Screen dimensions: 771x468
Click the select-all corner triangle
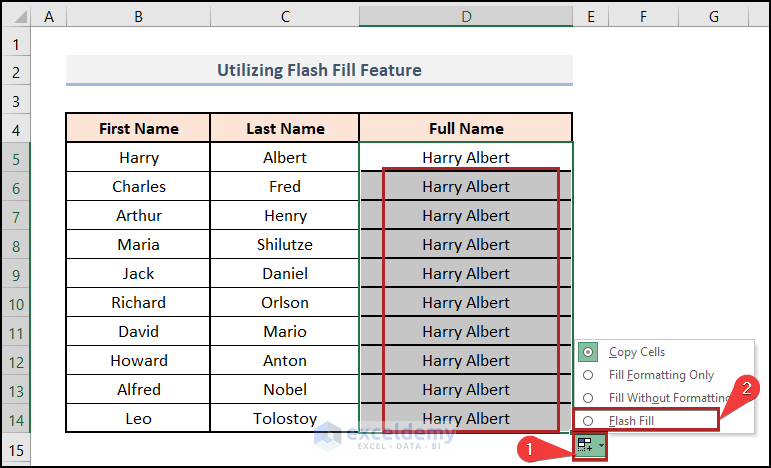point(15,16)
